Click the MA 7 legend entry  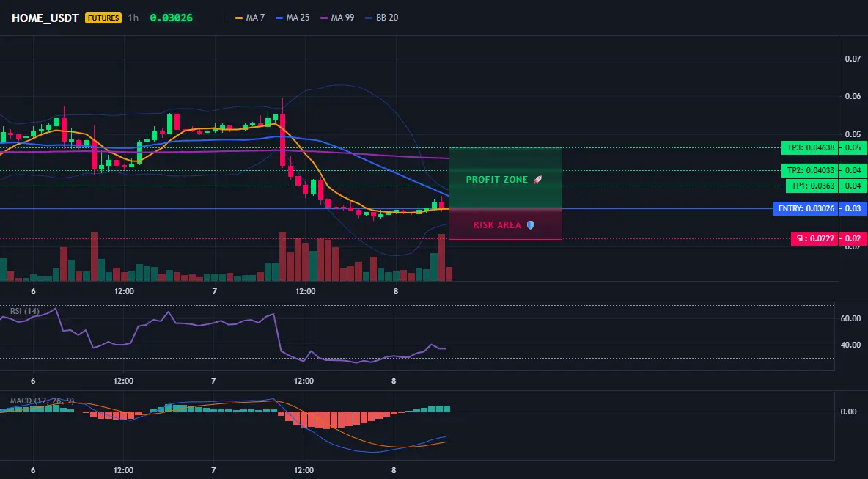pos(250,18)
